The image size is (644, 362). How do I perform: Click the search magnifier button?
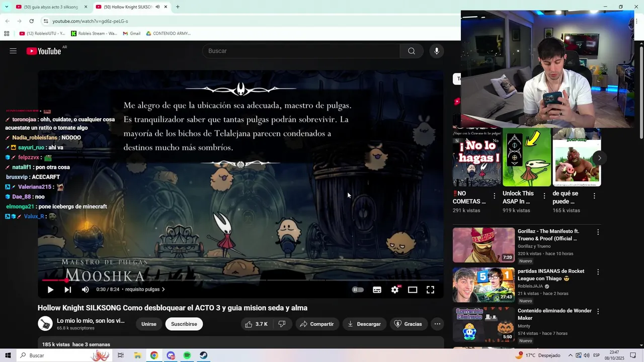click(412, 51)
